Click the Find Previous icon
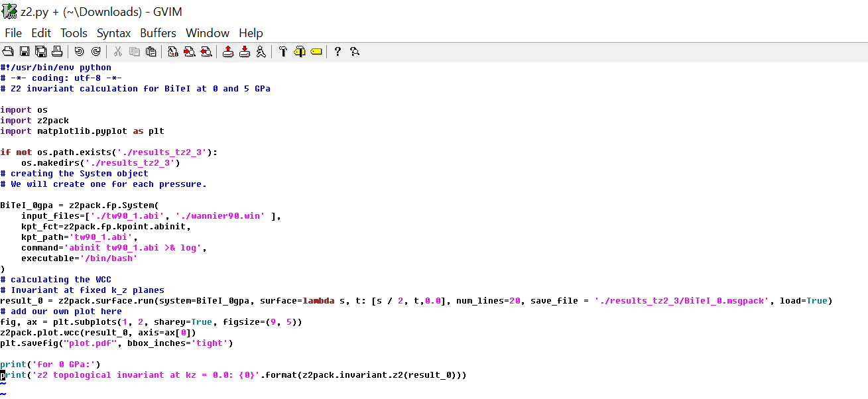The height and width of the screenshot is (399, 868). [206, 52]
